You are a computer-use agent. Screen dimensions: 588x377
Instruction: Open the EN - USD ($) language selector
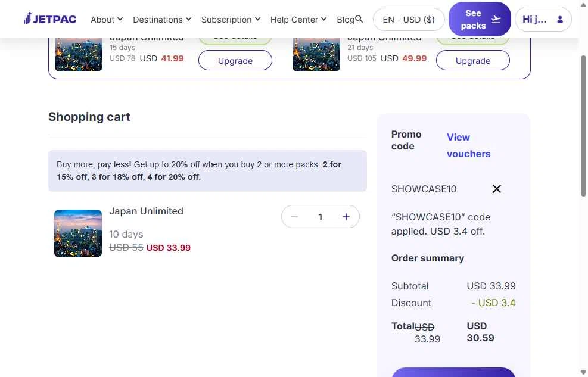(408, 20)
